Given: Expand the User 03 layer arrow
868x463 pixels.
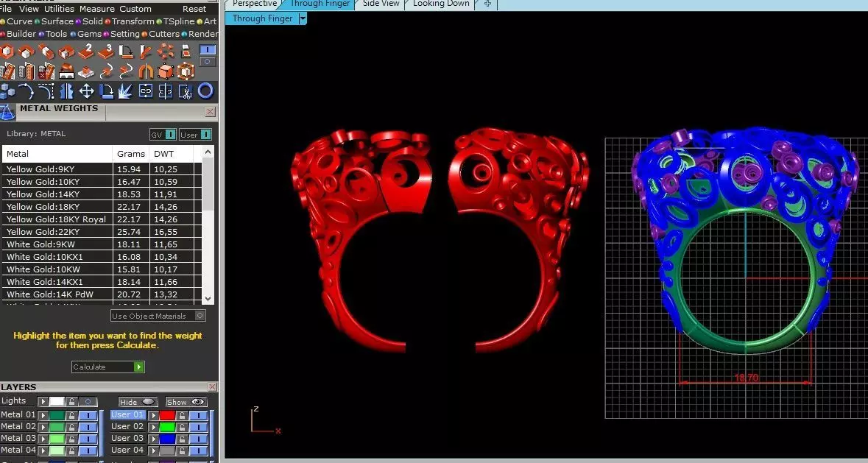Looking at the screenshot, I should pos(153,439).
